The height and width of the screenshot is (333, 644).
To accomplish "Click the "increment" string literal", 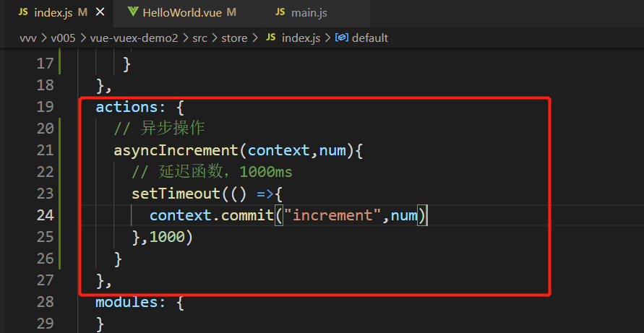I will point(332,215).
